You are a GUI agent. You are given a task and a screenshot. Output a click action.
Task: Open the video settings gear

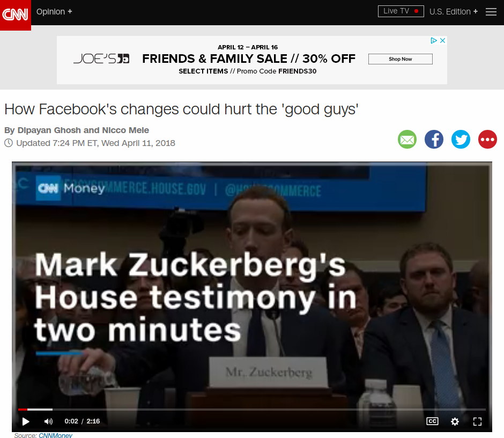(x=455, y=421)
